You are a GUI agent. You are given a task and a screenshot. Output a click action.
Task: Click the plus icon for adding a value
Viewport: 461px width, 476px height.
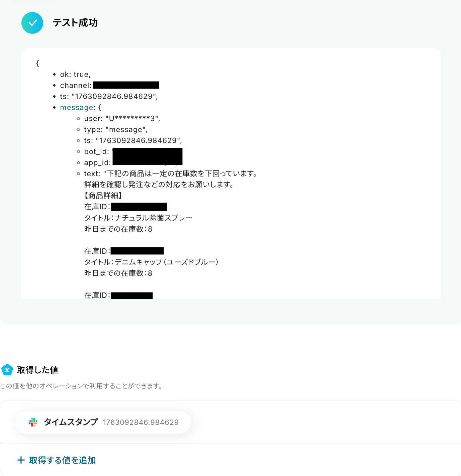(21, 460)
